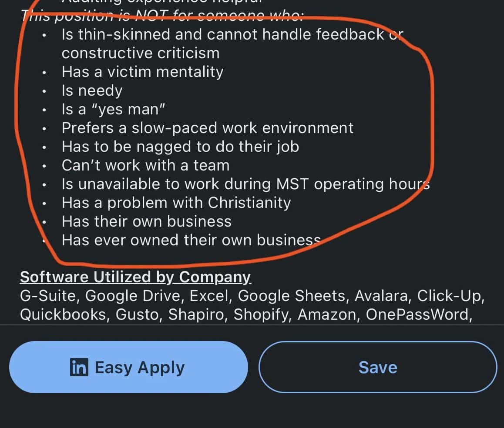Screen dimensions: 504x428
Task: Click the 'Has to be nagged' bullet item
Action: click(181, 147)
